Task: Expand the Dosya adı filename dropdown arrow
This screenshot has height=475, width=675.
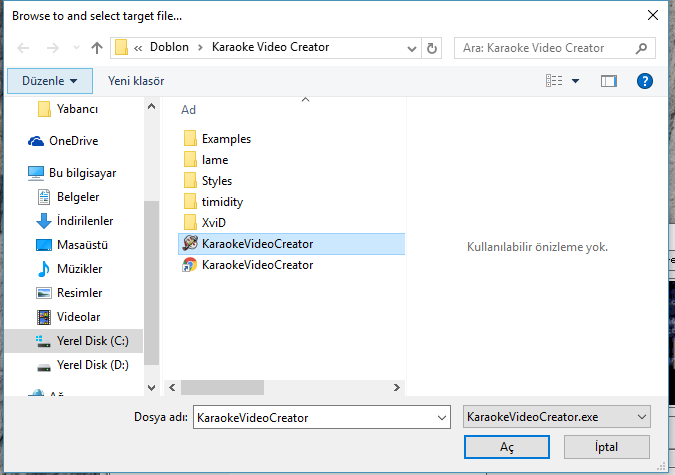Action: tap(442, 415)
